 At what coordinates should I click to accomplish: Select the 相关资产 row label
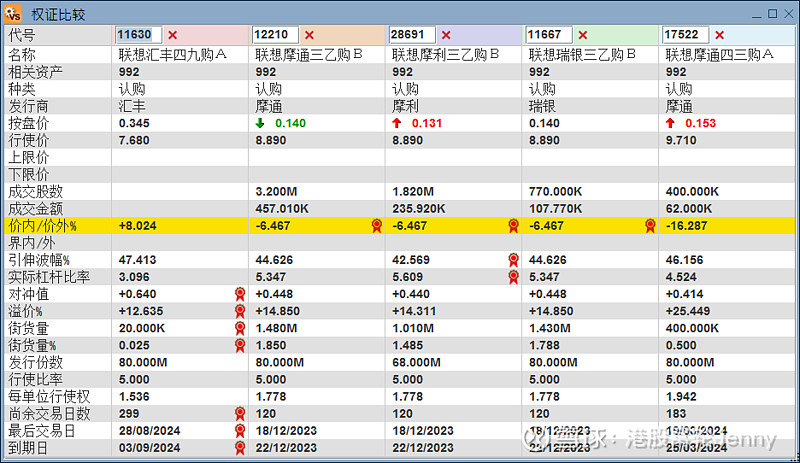click(x=35, y=72)
